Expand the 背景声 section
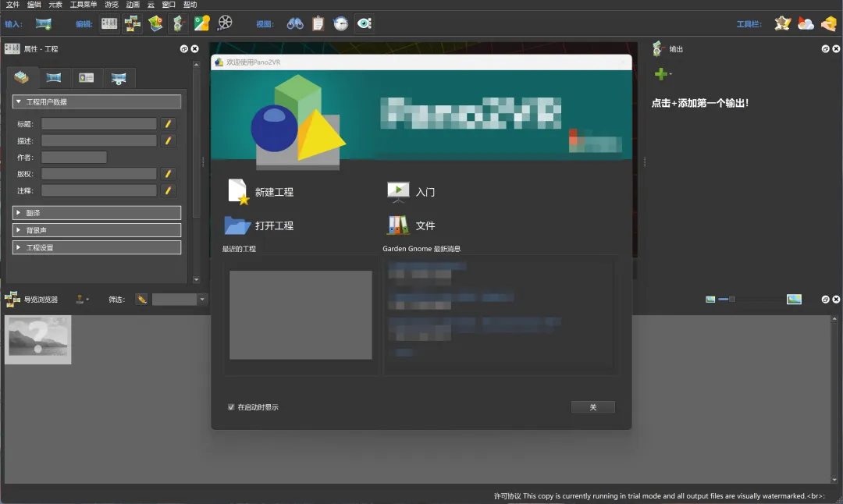This screenshot has width=843, height=504. coord(97,230)
